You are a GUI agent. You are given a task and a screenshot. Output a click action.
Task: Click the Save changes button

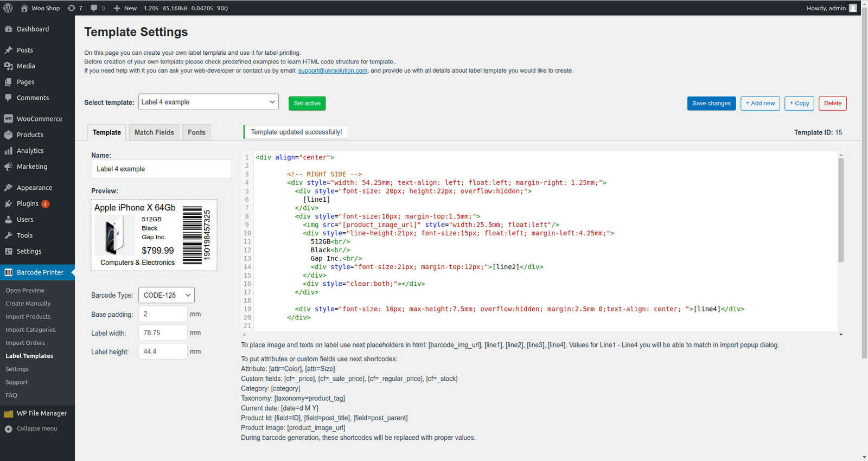pyautogui.click(x=711, y=103)
